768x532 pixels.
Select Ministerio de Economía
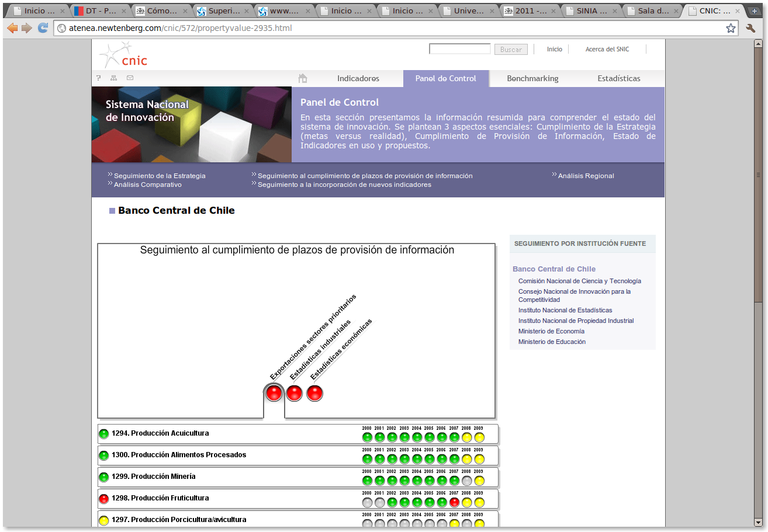click(x=551, y=331)
